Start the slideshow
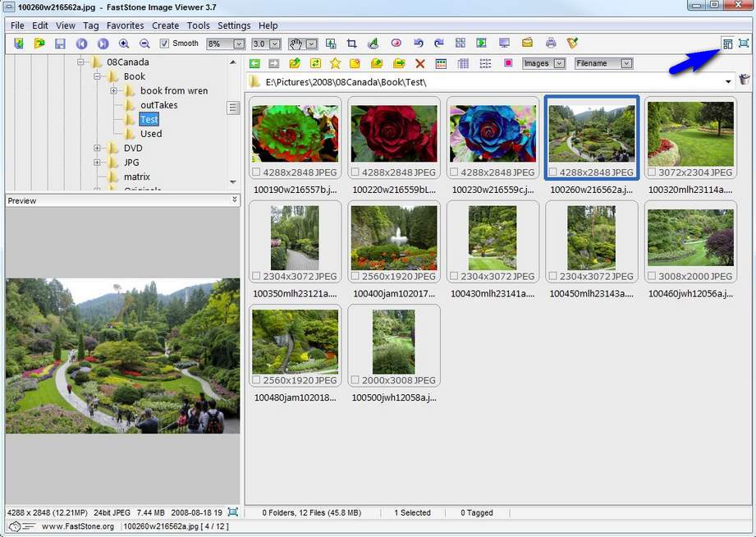This screenshot has height=537, width=756. (481, 43)
